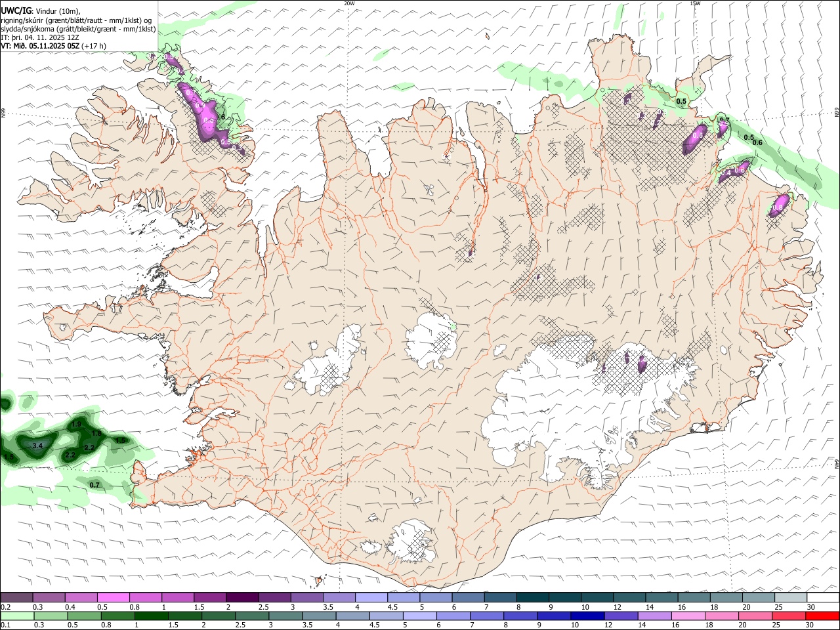840x630 pixels.
Task: Click the 0.1 label in bottom legend row
Action: [x=6, y=625]
